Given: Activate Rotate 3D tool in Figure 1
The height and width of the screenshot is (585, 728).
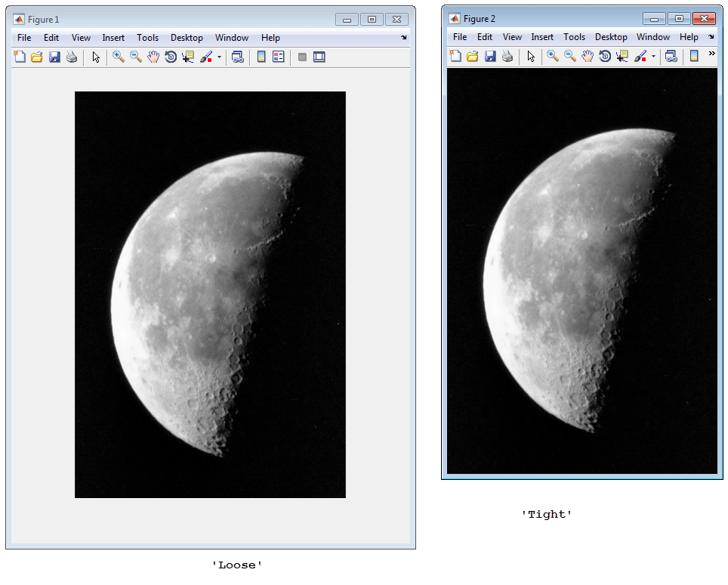Looking at the screenshot, I should [x=171, y=57].
